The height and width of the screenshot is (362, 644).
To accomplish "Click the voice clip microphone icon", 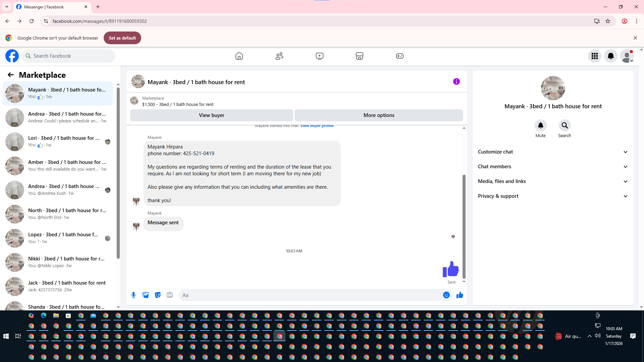I will [x=133, y=295].
